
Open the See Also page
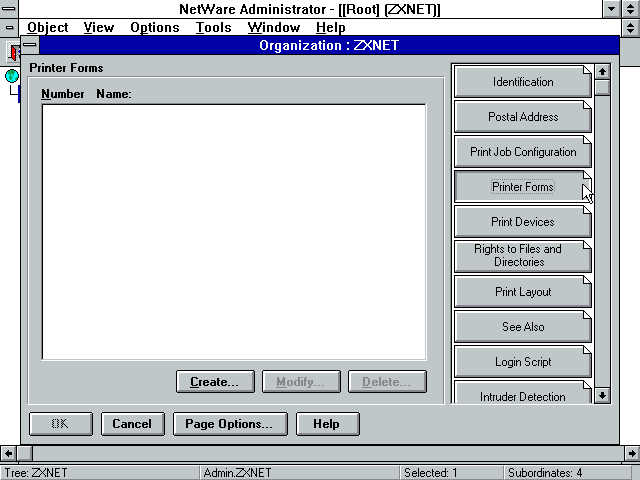coord(522,327)
